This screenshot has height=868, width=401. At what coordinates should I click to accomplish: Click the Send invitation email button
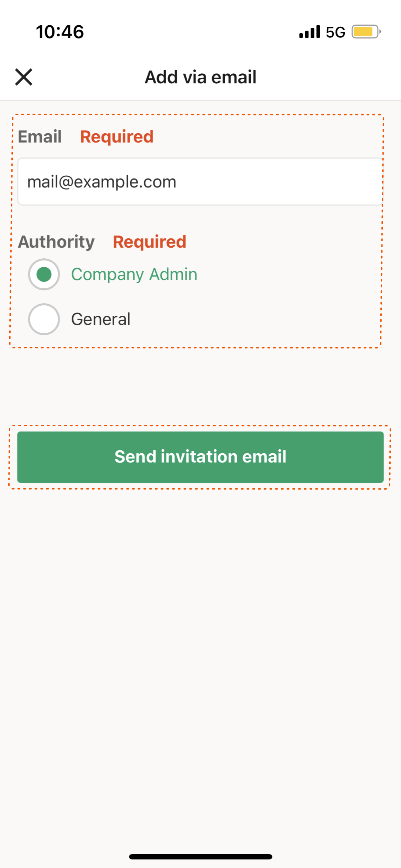click(x=200, y=457)
